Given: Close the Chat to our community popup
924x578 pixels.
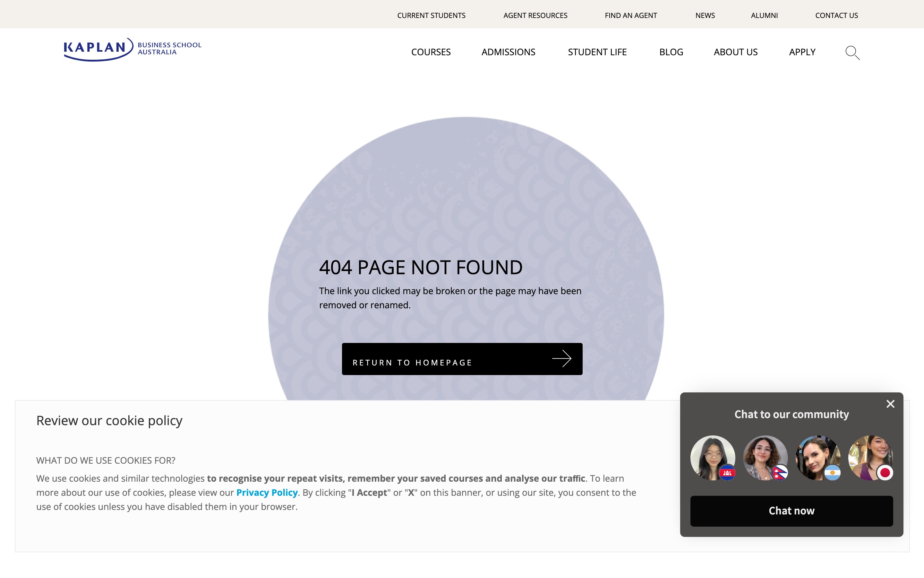Looking at the screenshot, I should (890, 404).
